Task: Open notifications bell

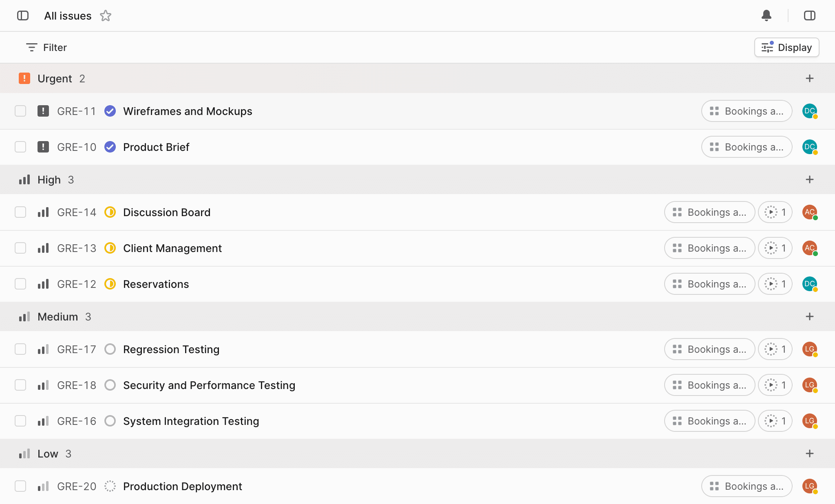Action: [767, 15]
